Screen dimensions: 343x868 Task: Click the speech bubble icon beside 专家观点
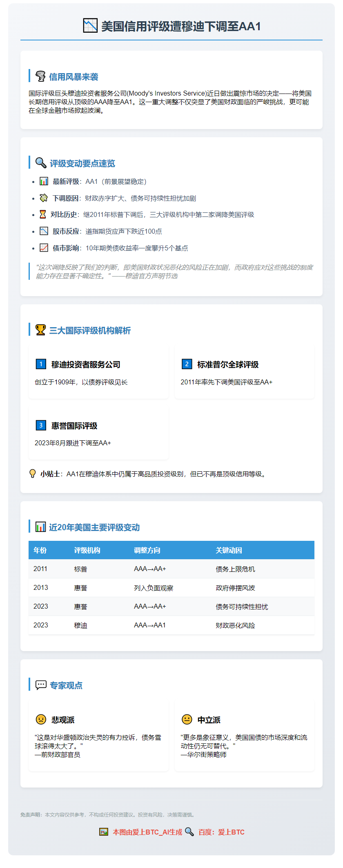41,685
